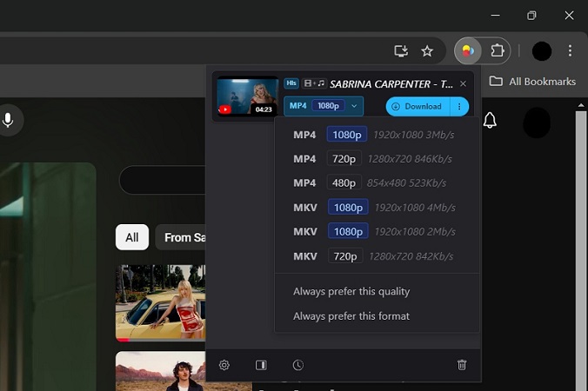Open the downloader settings gear
The height and width of the screenshot is (391, 588).
pos(224,365)
